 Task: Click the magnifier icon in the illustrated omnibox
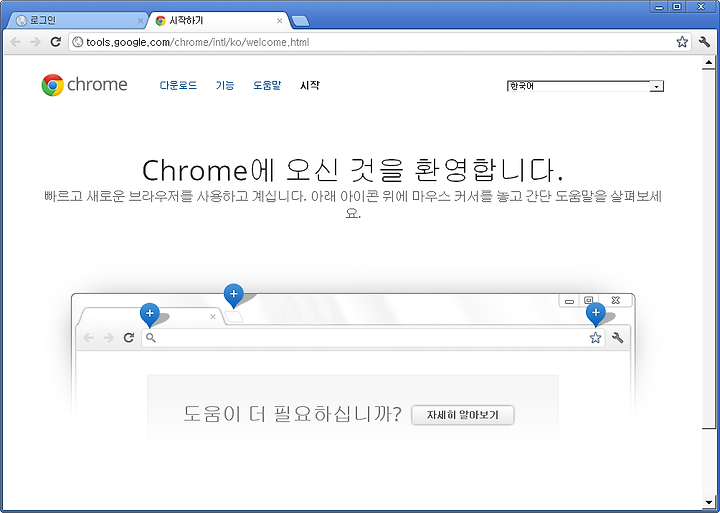(151, 338)
